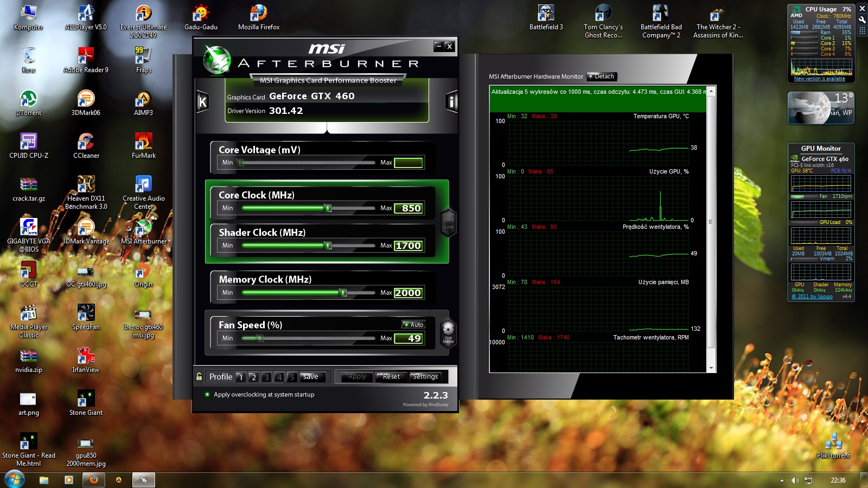The height and width of the screenshot is (488, 868).
Task: Select profile slot 4
Action: (279, 377)
